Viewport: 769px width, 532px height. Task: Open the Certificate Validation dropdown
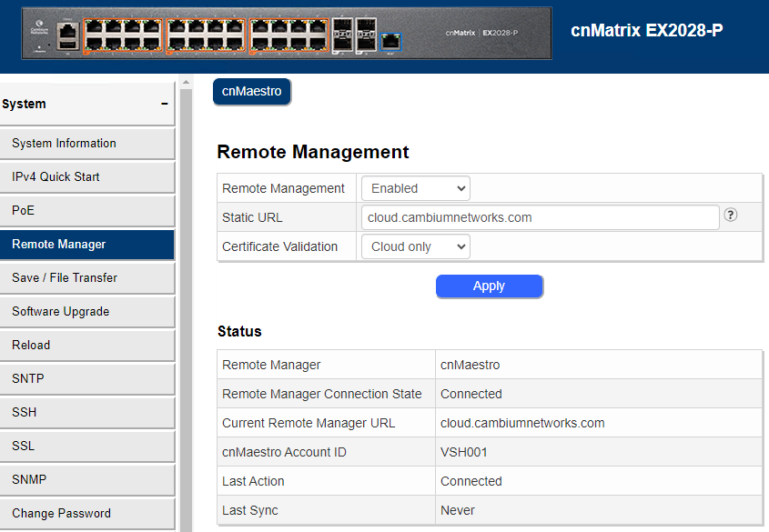click(x=415, y=246)
